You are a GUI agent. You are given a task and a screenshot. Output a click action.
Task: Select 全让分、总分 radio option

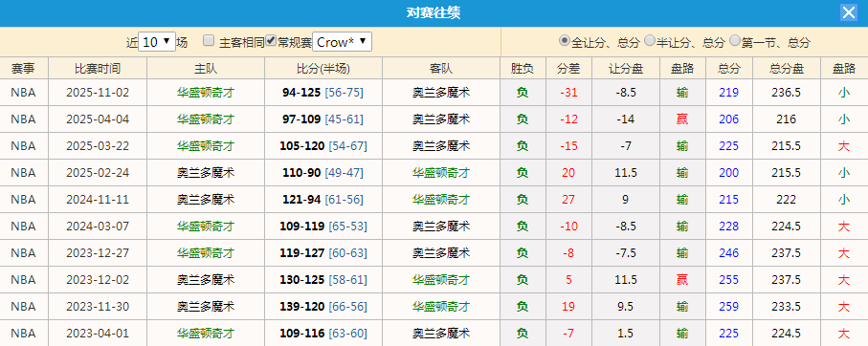564,40
